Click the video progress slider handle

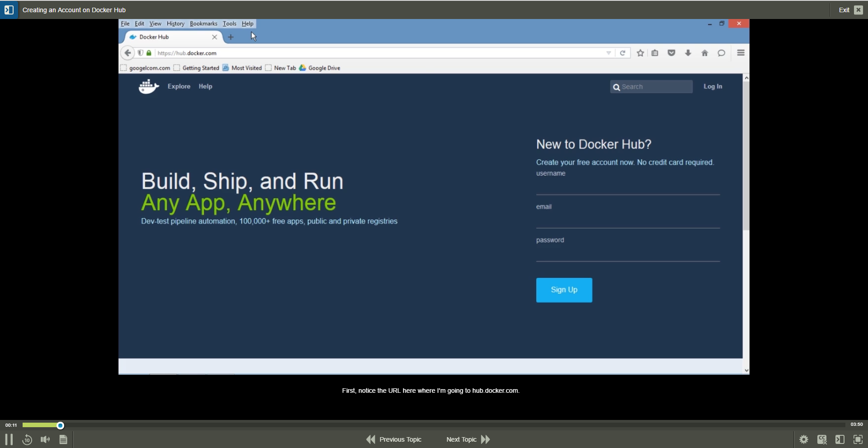click(60, 425)
